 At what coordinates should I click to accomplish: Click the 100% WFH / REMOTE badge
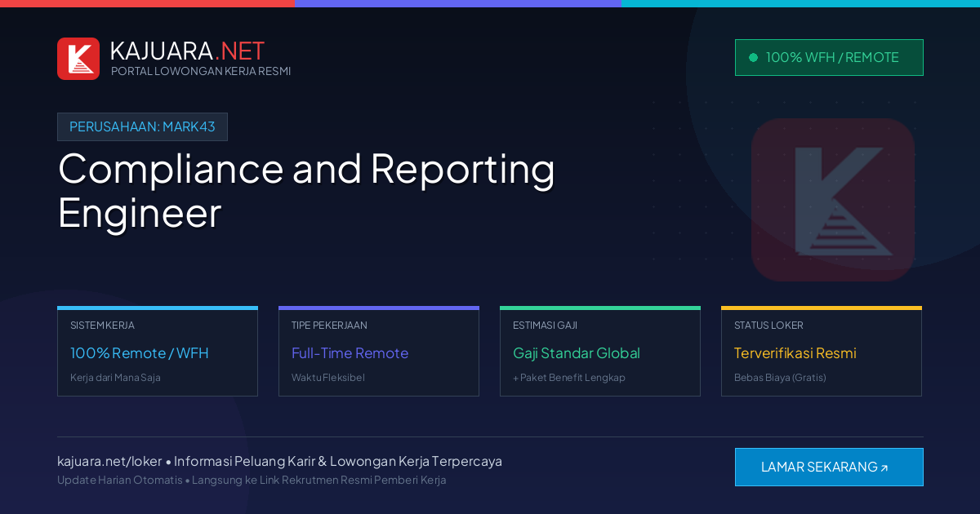(829, 57)
